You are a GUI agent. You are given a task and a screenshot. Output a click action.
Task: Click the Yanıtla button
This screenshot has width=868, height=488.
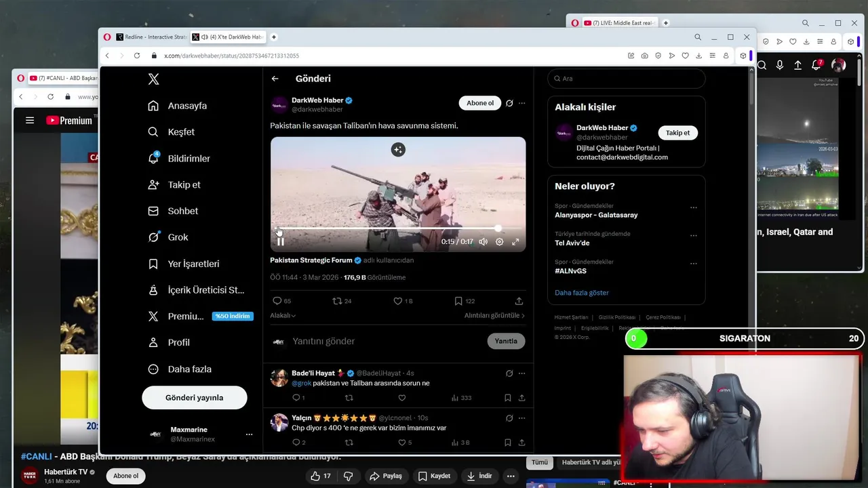click(x=506, y=342)
